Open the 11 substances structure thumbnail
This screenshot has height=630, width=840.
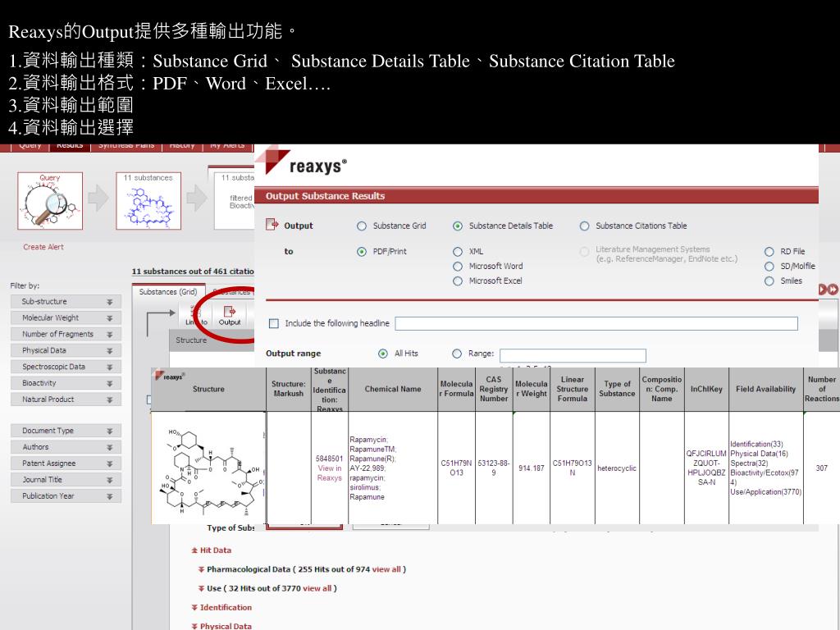(x=148, y=201)
